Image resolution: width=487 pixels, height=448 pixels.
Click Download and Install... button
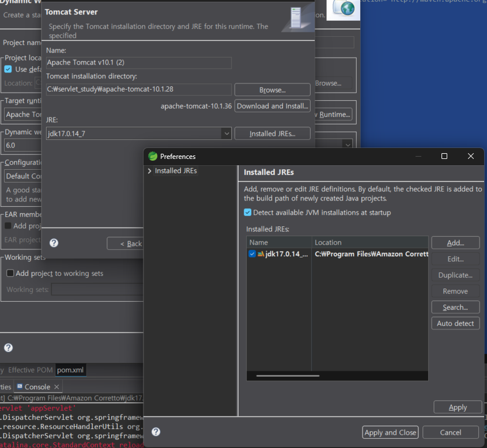tap(273, 106)
